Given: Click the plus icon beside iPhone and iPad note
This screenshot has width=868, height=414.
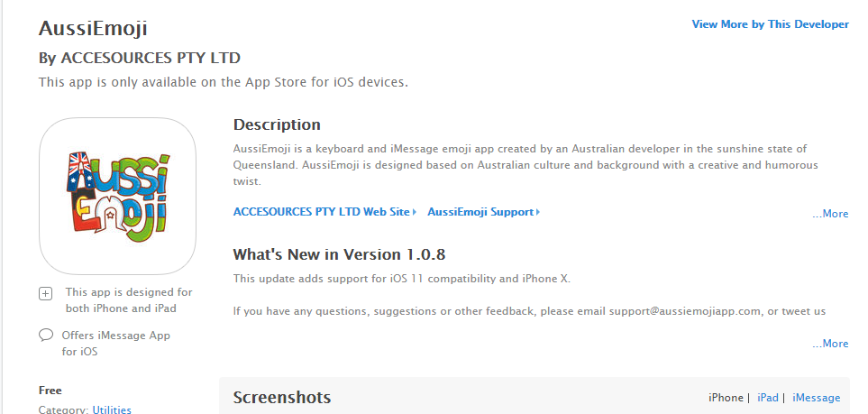Looking at the screenshot, I should [x=45, y=294].
